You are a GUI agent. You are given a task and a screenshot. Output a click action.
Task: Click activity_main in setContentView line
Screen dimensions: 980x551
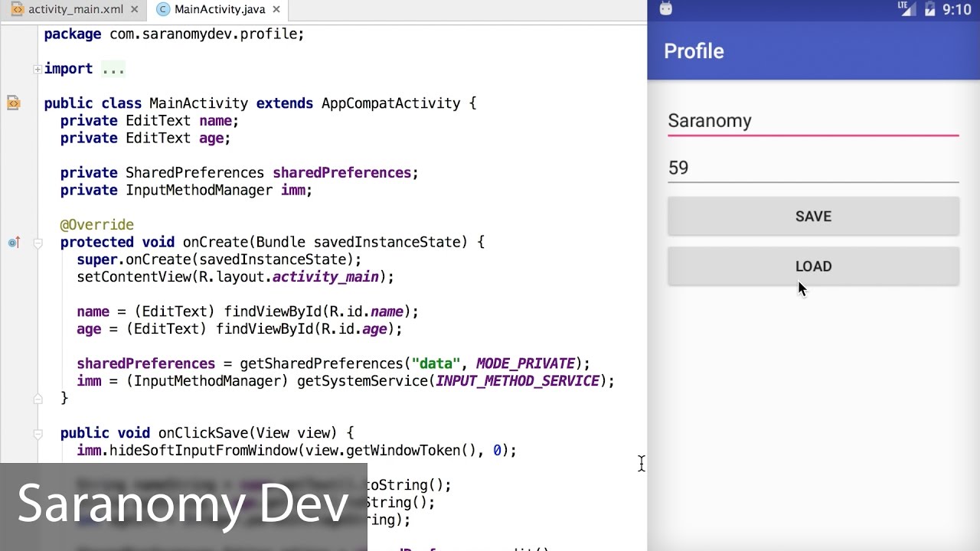[325, 277]
